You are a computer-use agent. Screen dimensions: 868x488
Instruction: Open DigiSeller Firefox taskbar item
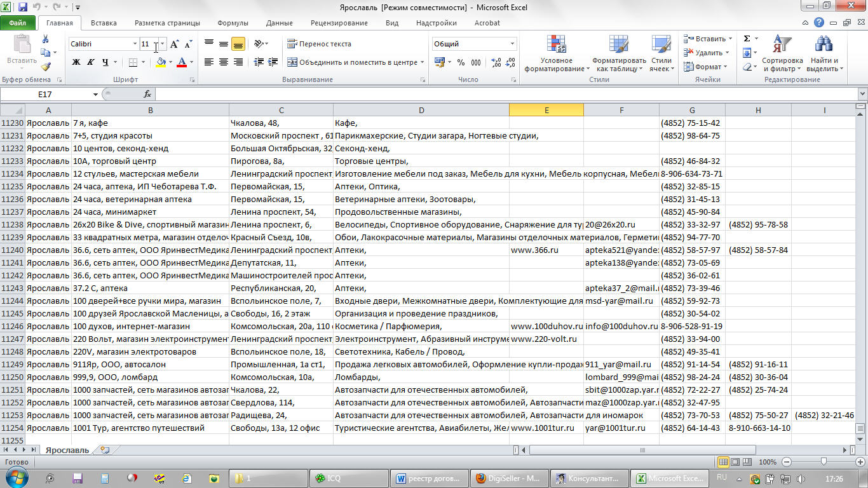tap(510, 478)
